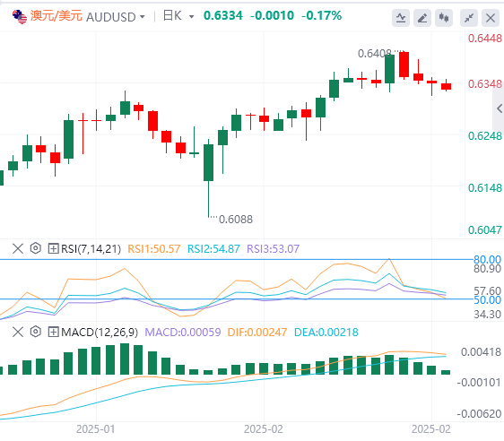Remove the MACD indicator panel

[18, 332]
